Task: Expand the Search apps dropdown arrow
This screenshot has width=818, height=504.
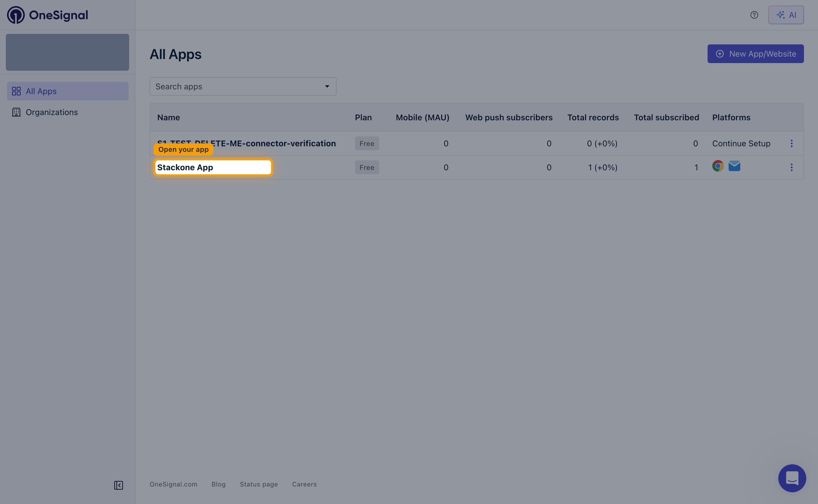Action: point(327,87)
